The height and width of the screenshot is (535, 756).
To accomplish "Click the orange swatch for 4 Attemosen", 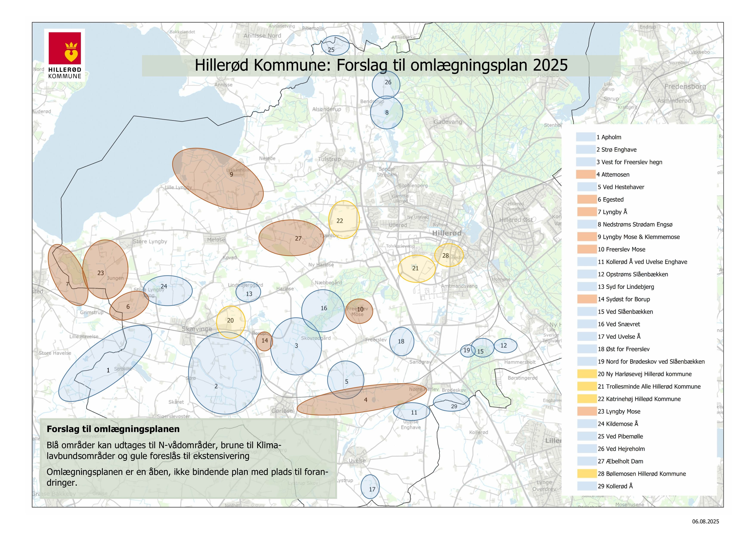I will (585, 174).
